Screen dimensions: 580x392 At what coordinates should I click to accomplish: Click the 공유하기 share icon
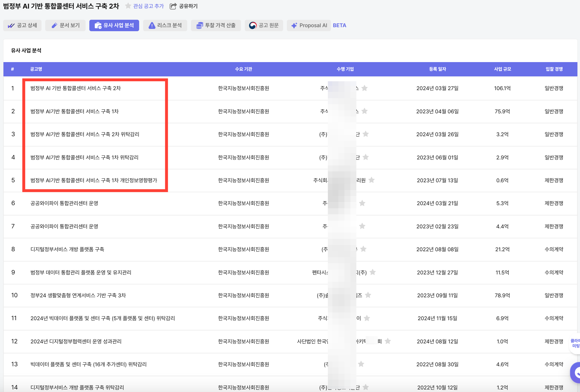click(173, 6)
